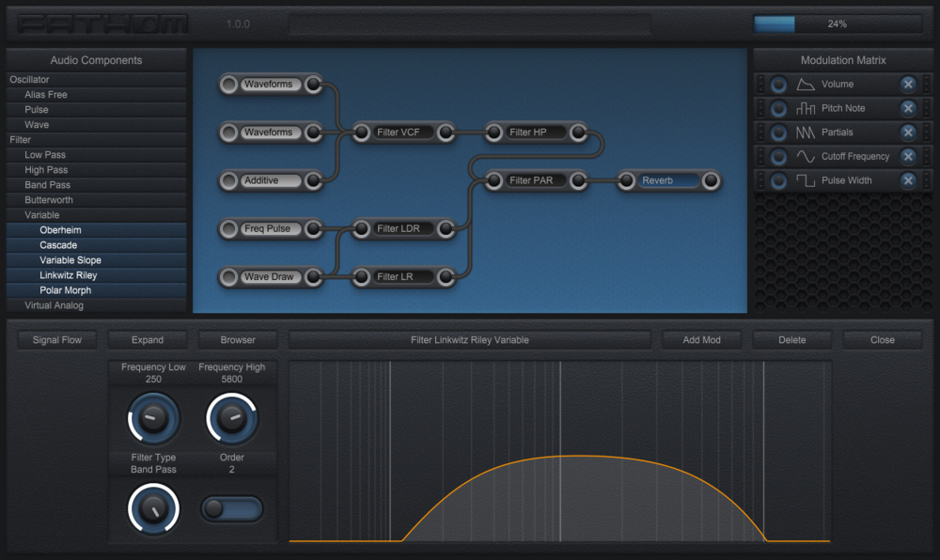Click the Cutoff Frequency sine icon
The image size is (940, 560).
(806, 156)
